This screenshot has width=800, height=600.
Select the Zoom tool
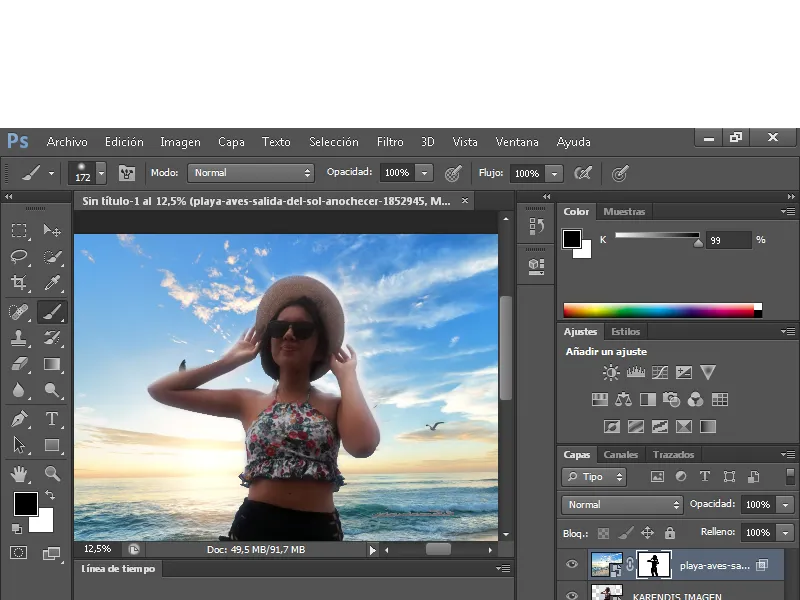[52, 474]
